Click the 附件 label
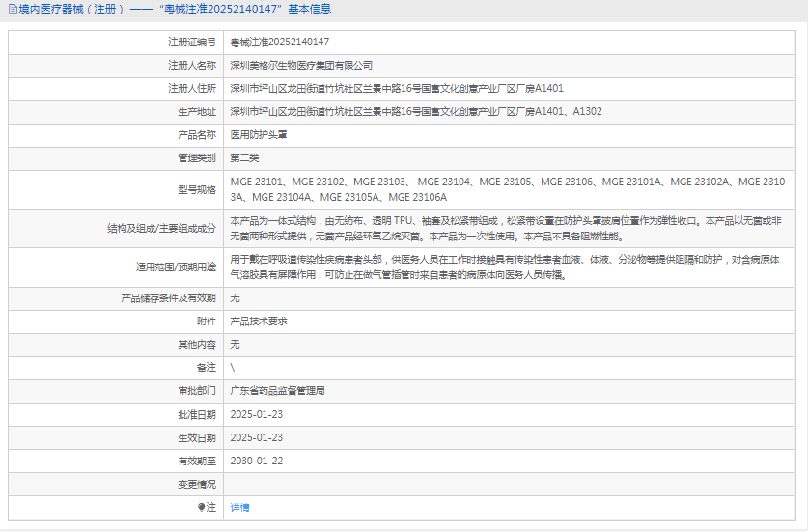 (x=207, y=322)
